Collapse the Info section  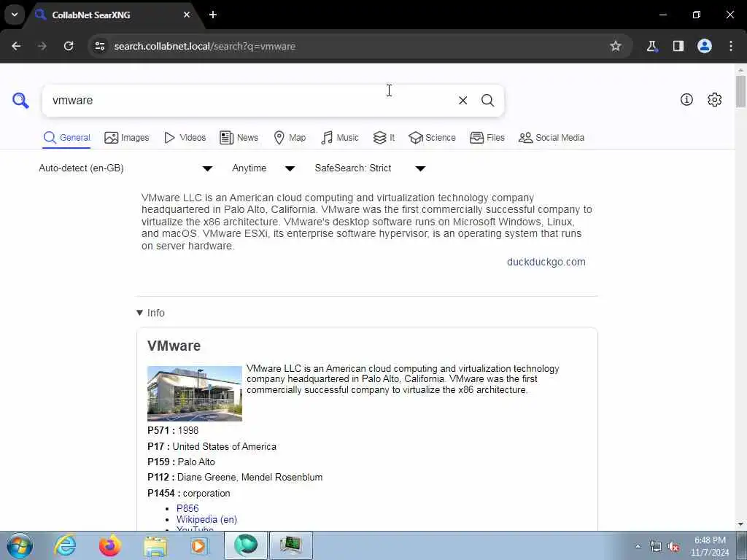point(150,313)
